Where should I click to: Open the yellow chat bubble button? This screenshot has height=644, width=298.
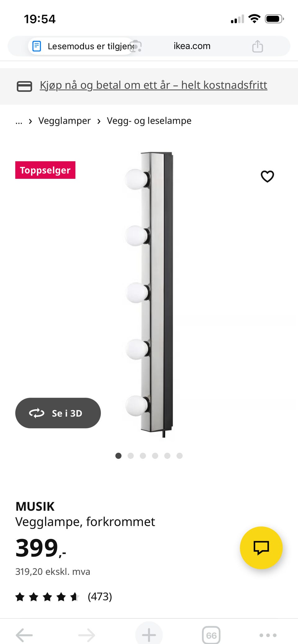(x=261, y=548)
